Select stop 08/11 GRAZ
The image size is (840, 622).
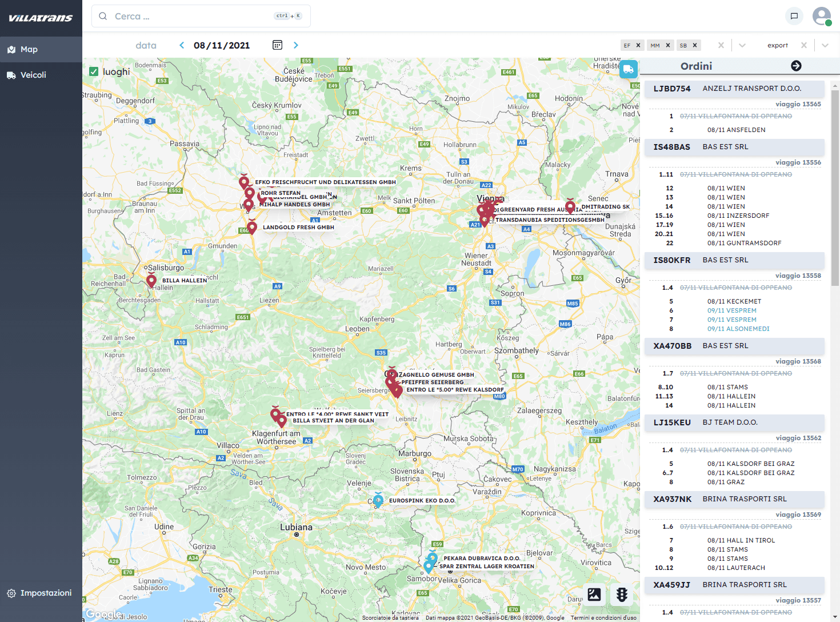click(x=726, y=482)
